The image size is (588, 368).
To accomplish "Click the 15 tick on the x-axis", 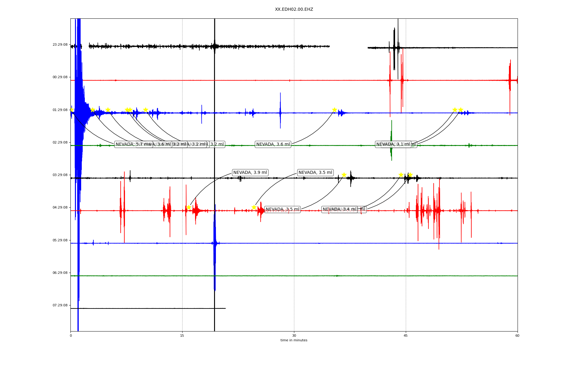I will click(x=182, y=335).
